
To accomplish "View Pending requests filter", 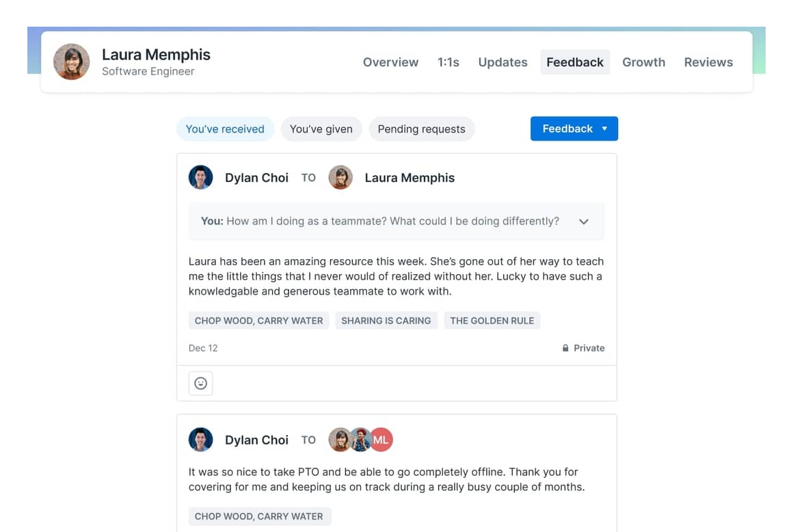I will click(x=421, y=129).
